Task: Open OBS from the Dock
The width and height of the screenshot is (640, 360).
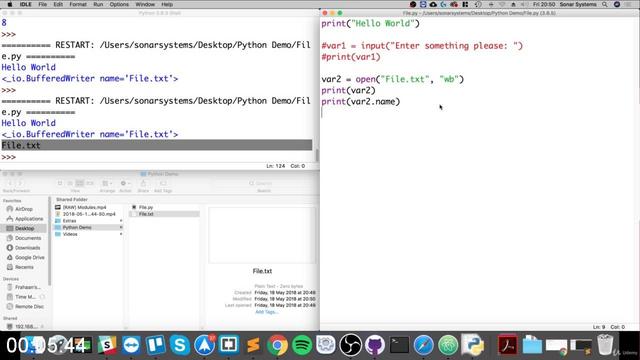Action: (351, 345)
